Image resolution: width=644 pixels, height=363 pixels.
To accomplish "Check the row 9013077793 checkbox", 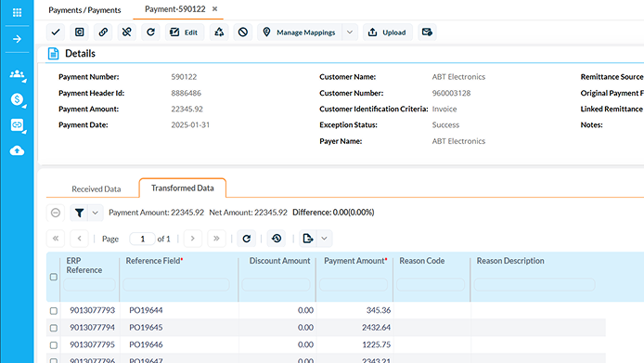I will (x=54, y=311).
